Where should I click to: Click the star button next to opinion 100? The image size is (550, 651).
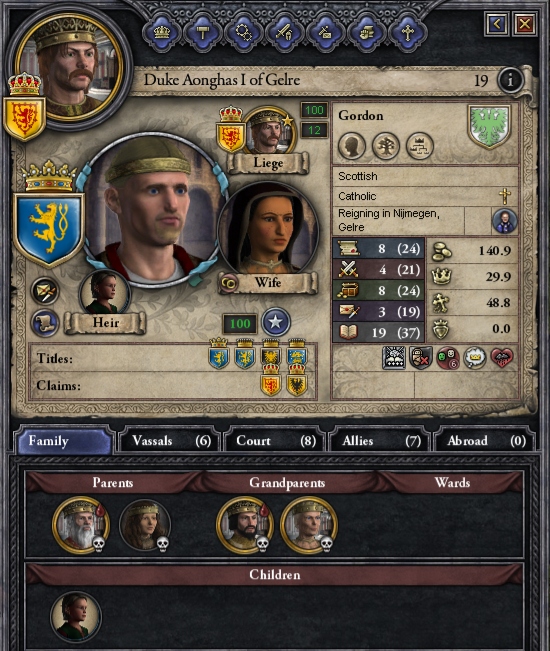tap(276, 322)
